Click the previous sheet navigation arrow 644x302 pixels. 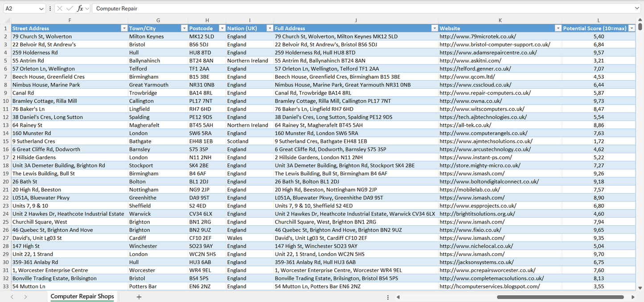pos(12,297)
